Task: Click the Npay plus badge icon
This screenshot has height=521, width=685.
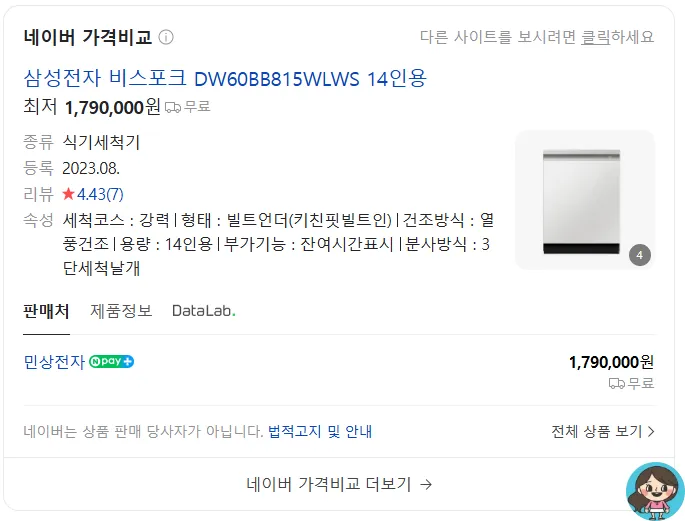Action: 111,362
